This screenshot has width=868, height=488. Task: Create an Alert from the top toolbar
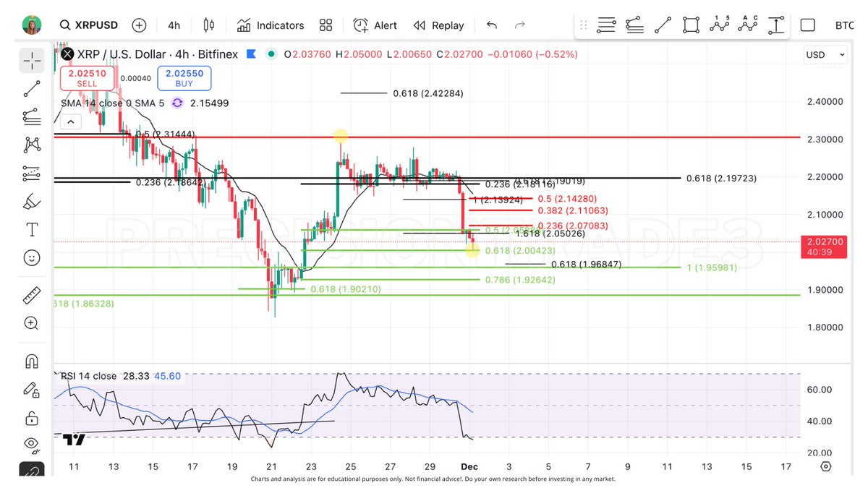point(375,25)
